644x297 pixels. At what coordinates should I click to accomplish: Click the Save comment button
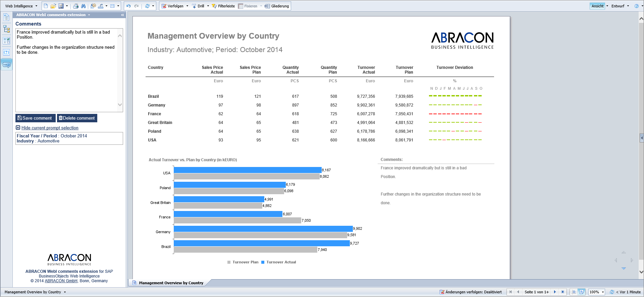pos(35,118)
